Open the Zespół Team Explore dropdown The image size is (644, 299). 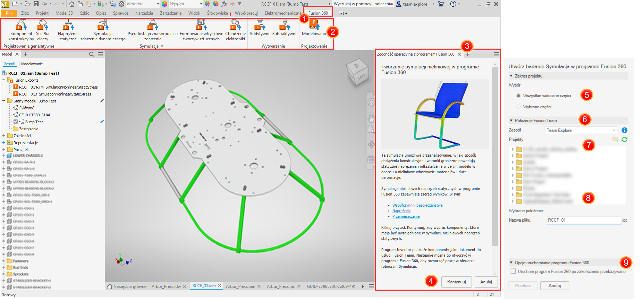pyautogui.click(x=581, y=130)
